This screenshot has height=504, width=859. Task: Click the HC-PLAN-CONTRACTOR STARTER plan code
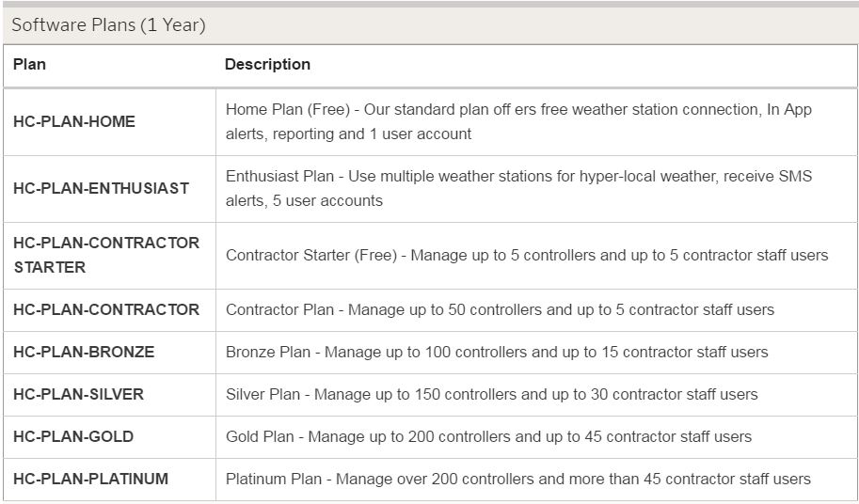pos(106,255)
